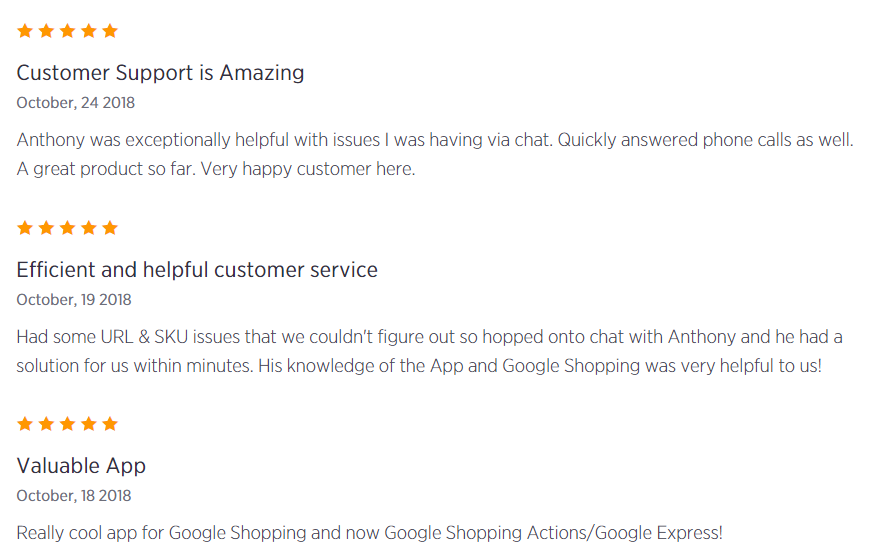Click text about Google Shopping Actions/Google Express
Image resolution: width=874 pixels, height=558 pixels.
pyautogui.click(x=370, y=533)
